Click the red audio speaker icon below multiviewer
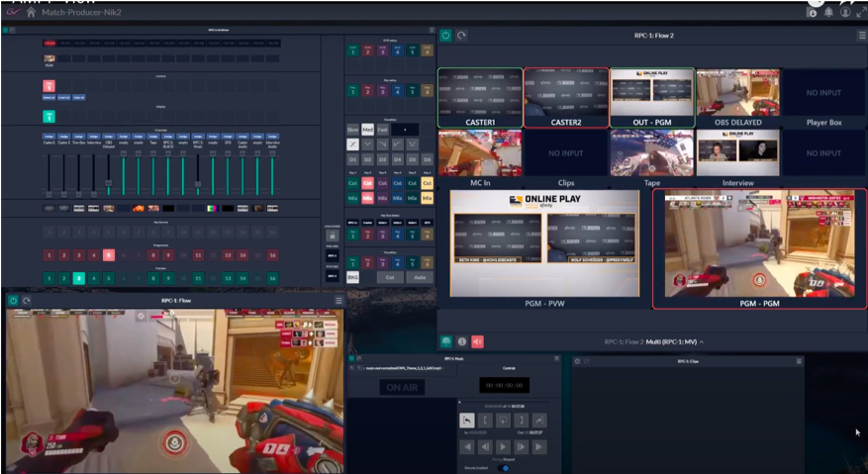The height and width of the screenshot is (474, 868). pyautogui.click(x=477, y=341)
